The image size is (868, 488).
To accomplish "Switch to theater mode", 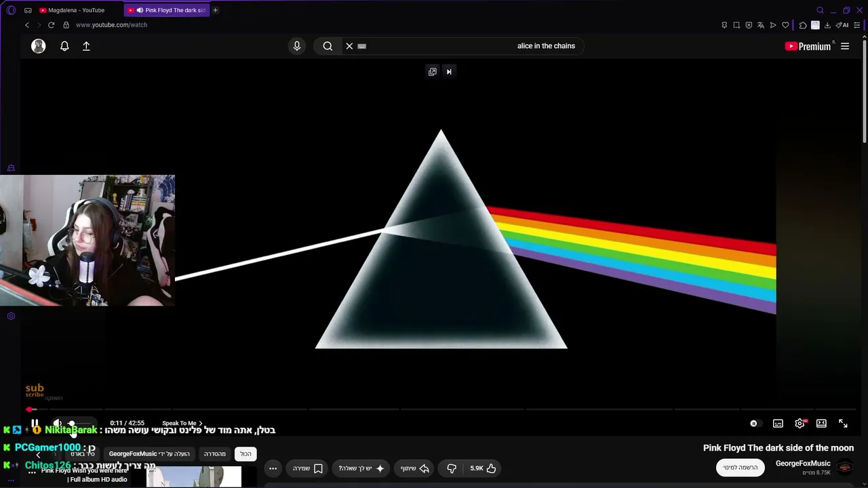I will pos(821,424).
